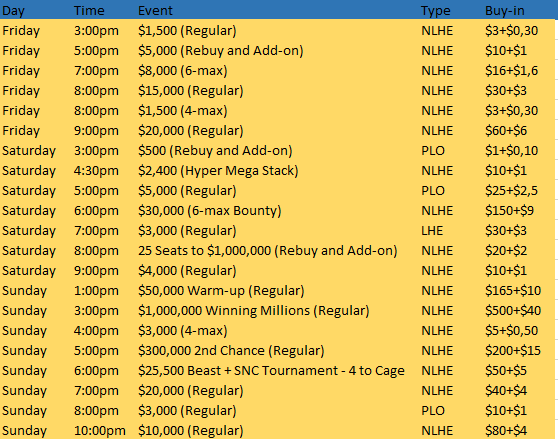Click the $60+$6 buy-in cell

coord(506,131)
